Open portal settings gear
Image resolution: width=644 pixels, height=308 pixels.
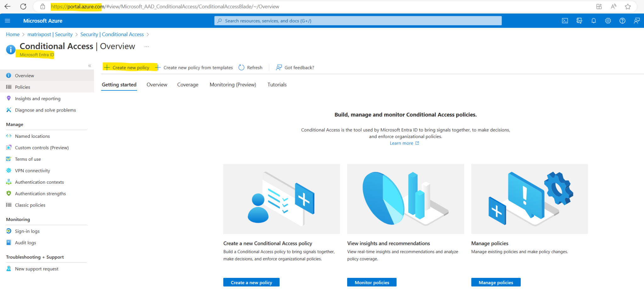608,20
